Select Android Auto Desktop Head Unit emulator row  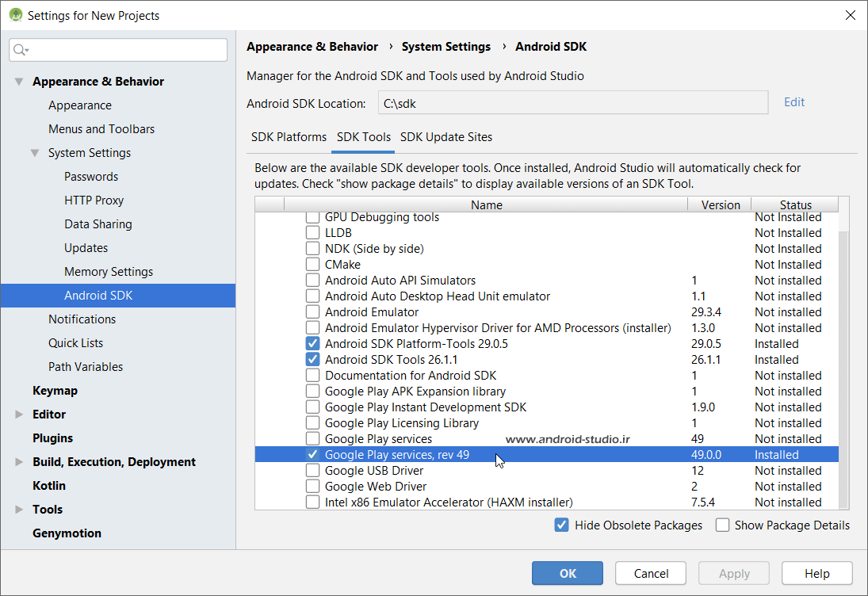coord(546,296)
